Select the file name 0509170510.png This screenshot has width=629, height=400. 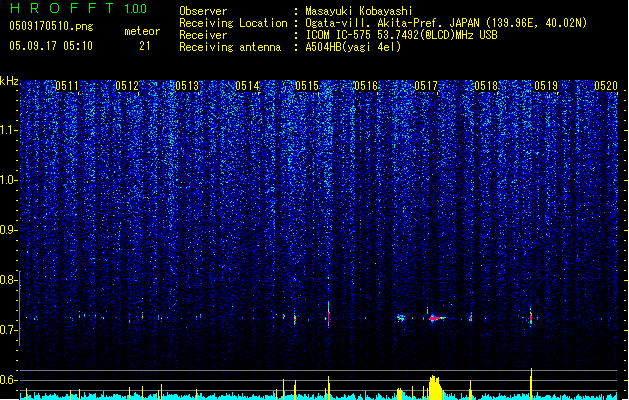coord(51,26)
